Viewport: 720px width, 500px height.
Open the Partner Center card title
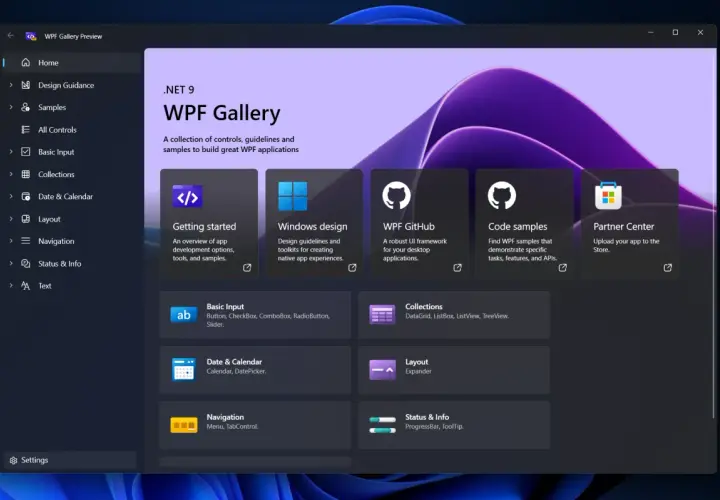click(x=624, y=226)
